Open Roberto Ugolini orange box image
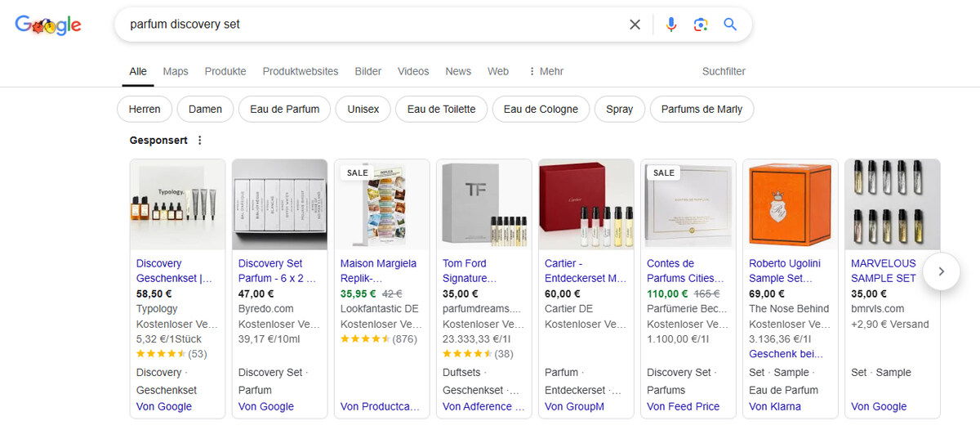This screenshot has height=439, width=980. [790, 204]
